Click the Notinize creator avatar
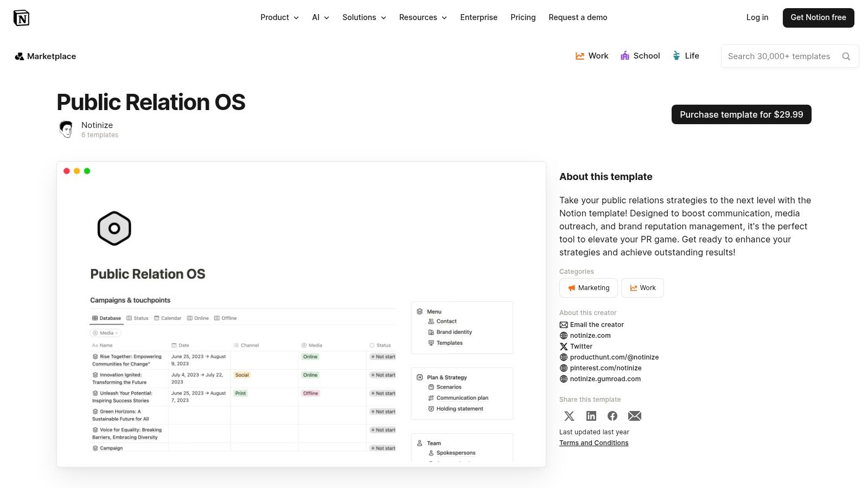Screen dimensions: 868x488 66,129
